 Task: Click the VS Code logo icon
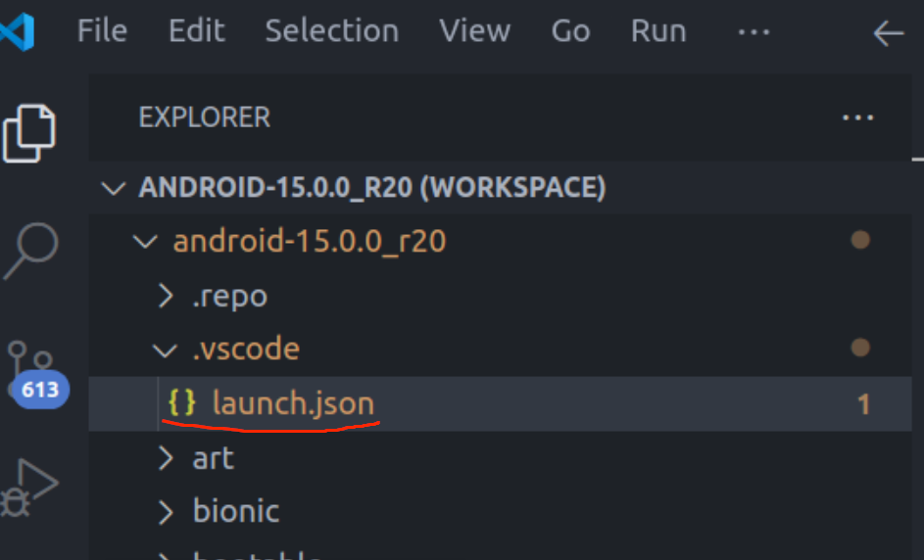coord(18,31)
